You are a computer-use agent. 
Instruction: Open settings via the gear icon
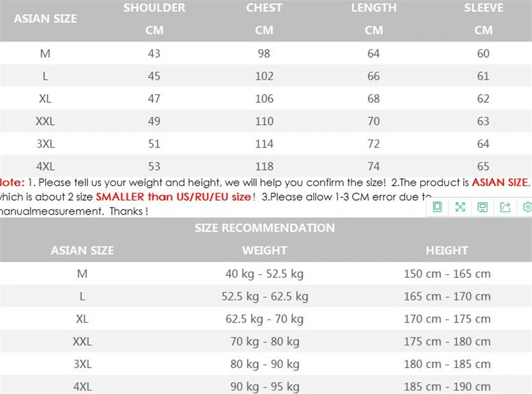pos(527,207)
